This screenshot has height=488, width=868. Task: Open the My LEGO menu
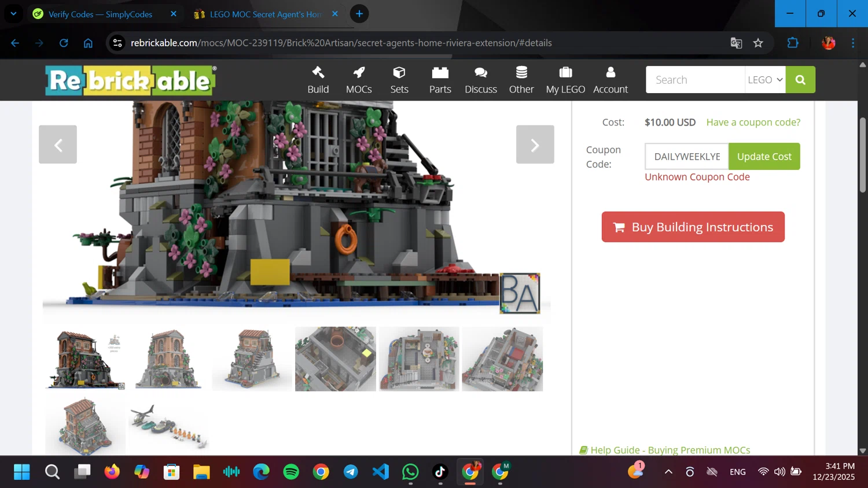[565, 80]
